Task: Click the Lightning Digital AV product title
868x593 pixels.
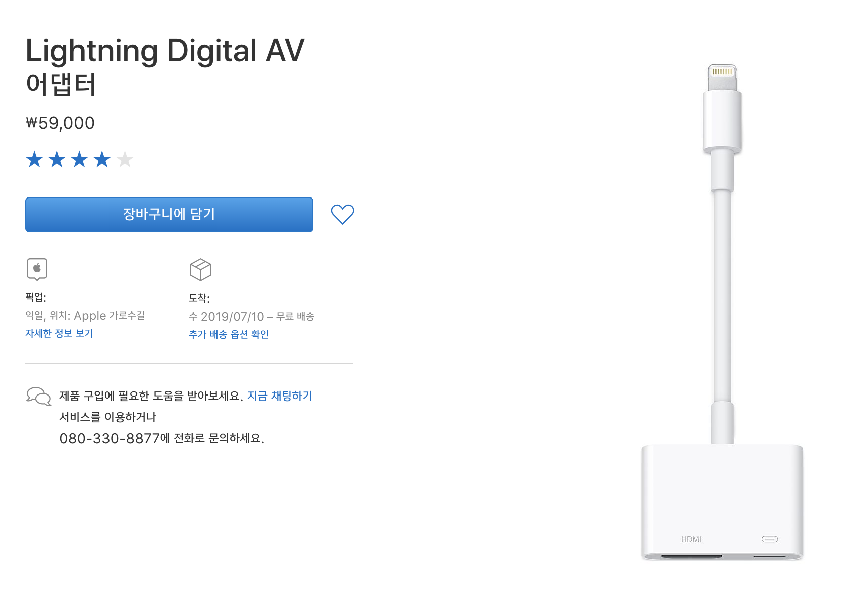Action: point(165,51)
